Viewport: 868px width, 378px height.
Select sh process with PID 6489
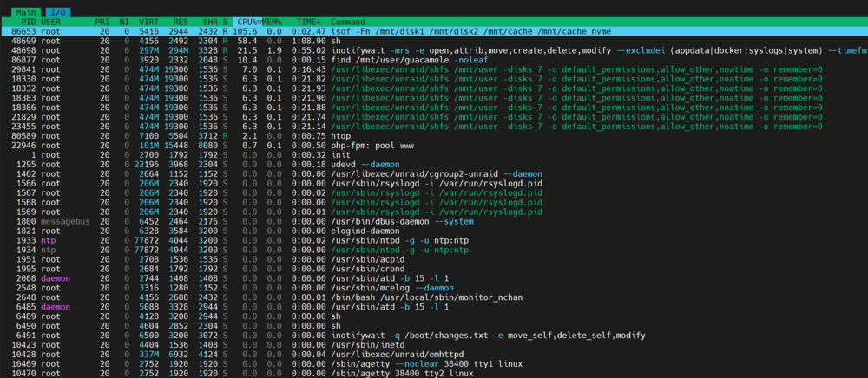[x=434, y=316]
